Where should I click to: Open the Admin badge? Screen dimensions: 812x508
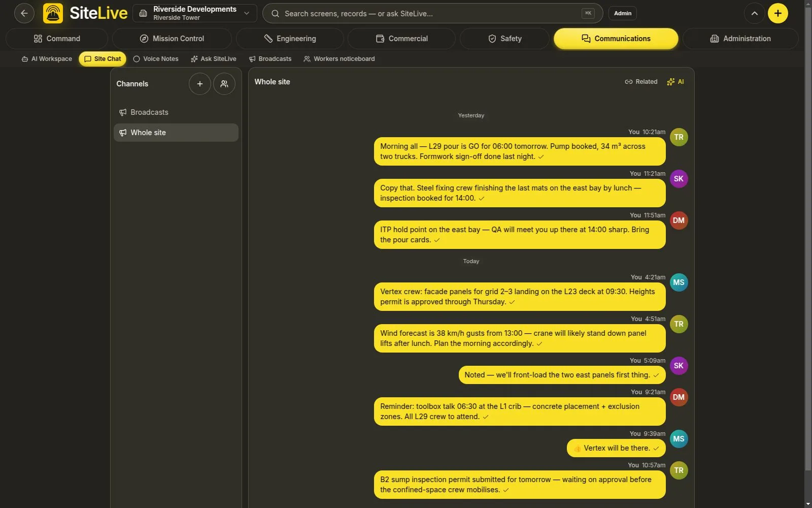623,13
